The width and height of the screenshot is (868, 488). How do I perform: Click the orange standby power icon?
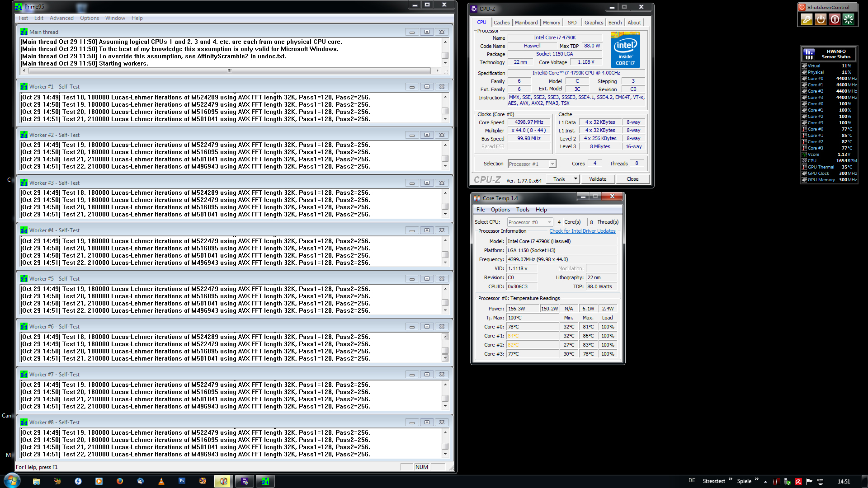tap(821, 19)
